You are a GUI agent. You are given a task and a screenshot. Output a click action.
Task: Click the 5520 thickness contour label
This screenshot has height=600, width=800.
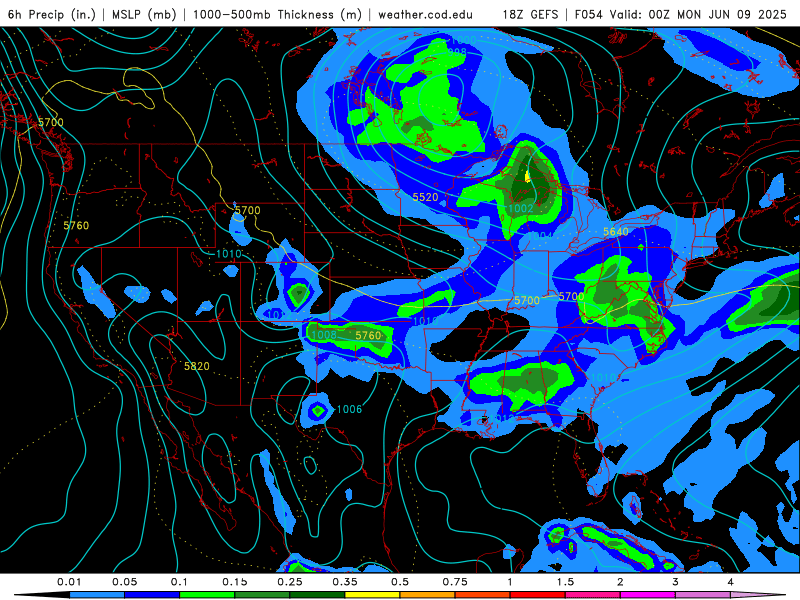425,197
